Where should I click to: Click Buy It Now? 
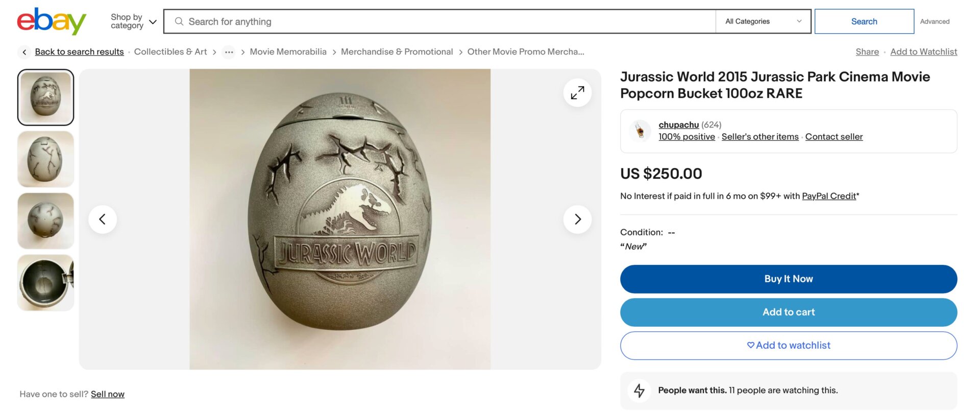pyautogui.click(x=788, y=279)
